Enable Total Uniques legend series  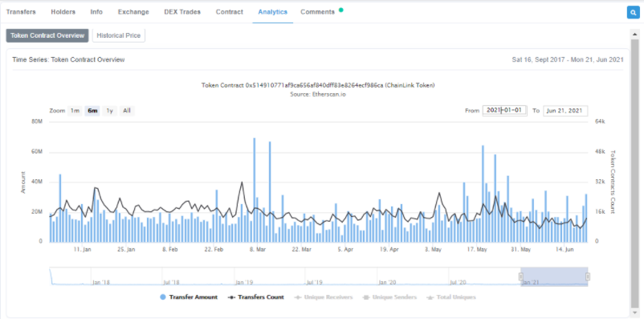coord(451,297)
